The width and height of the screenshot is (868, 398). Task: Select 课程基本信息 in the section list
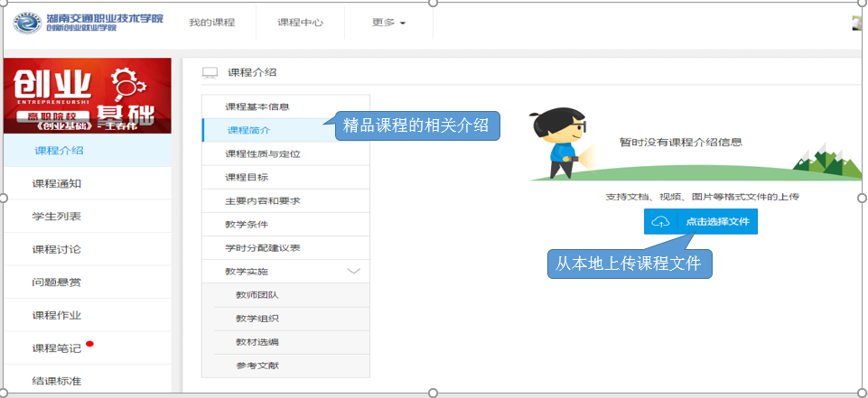click(x=257, y=106)
